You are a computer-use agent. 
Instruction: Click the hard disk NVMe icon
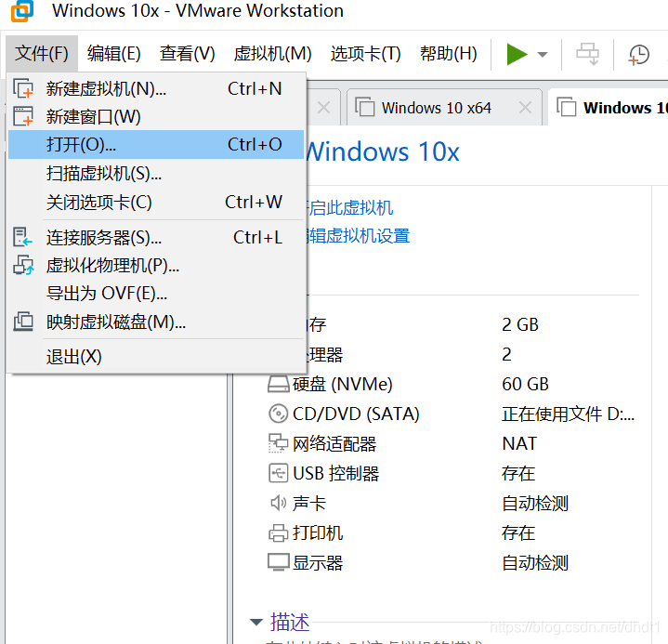(278, 384)
